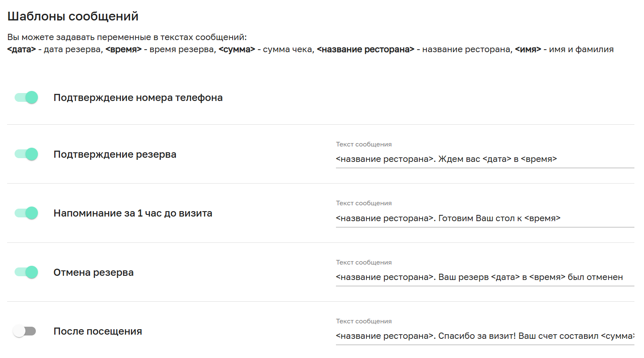Disable «Напоминание за 1 час до визита»

[x=26, y=213]
